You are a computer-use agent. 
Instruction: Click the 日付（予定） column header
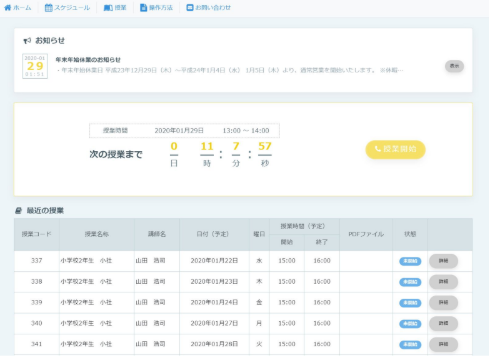(x=213, y=234)
